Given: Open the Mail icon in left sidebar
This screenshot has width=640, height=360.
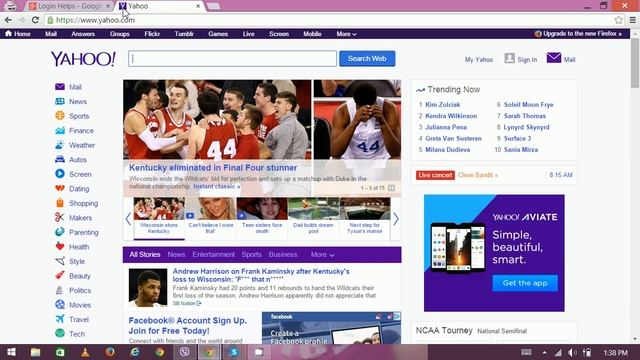Looking at the screenshot, I should [60, 87].
